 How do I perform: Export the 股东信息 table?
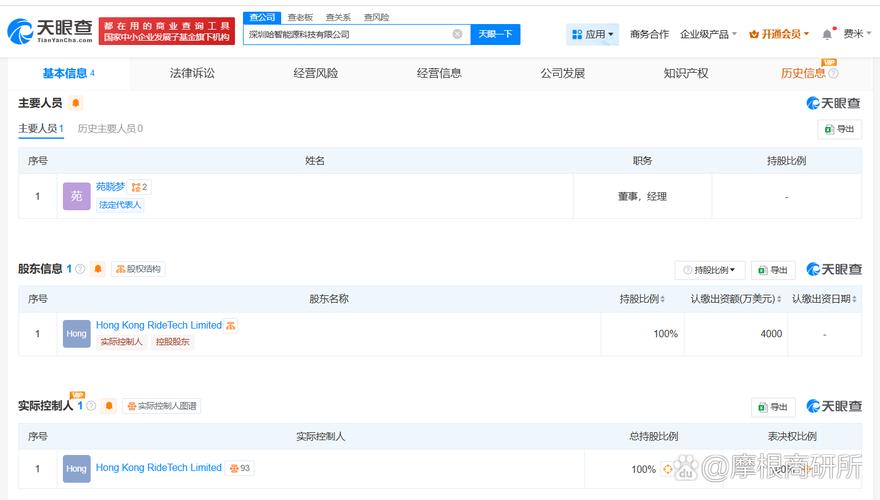773,270
